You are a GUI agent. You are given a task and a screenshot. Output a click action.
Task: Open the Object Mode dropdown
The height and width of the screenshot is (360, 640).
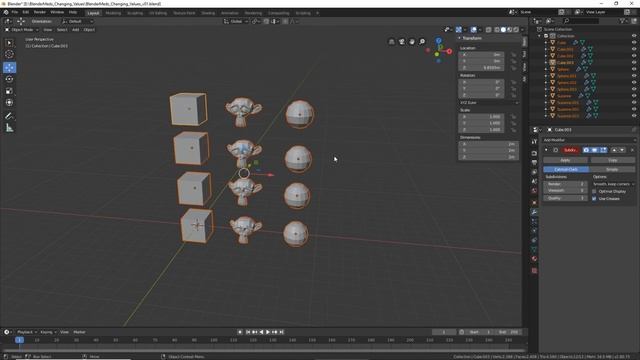(22, 30)
